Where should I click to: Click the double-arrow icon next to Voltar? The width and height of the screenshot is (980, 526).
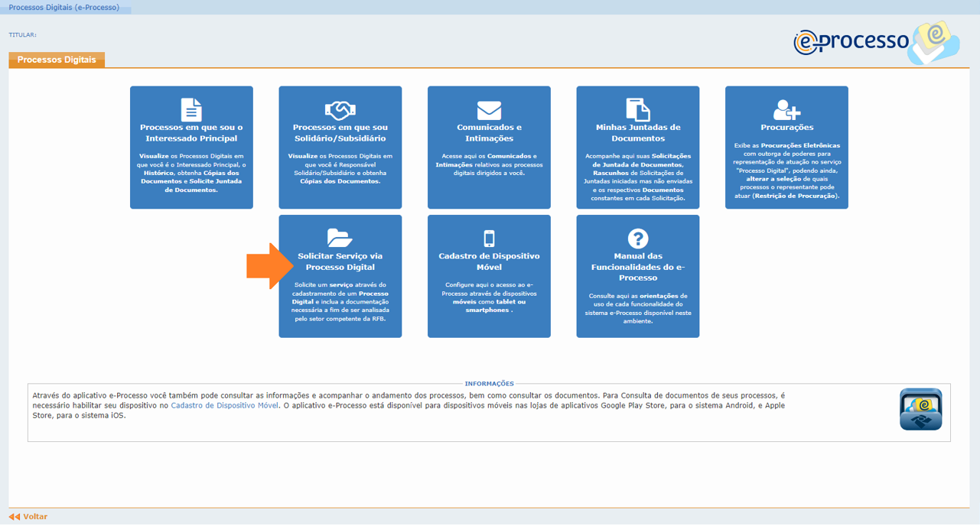tap(14, 516)
